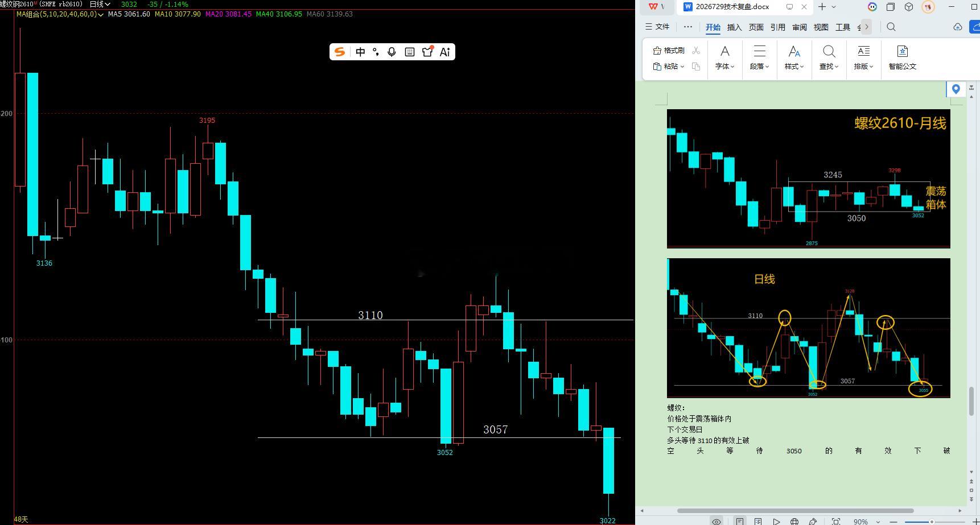Open the 日线 period dropdown on chart

pyautogui.click(x=100, y=4)
